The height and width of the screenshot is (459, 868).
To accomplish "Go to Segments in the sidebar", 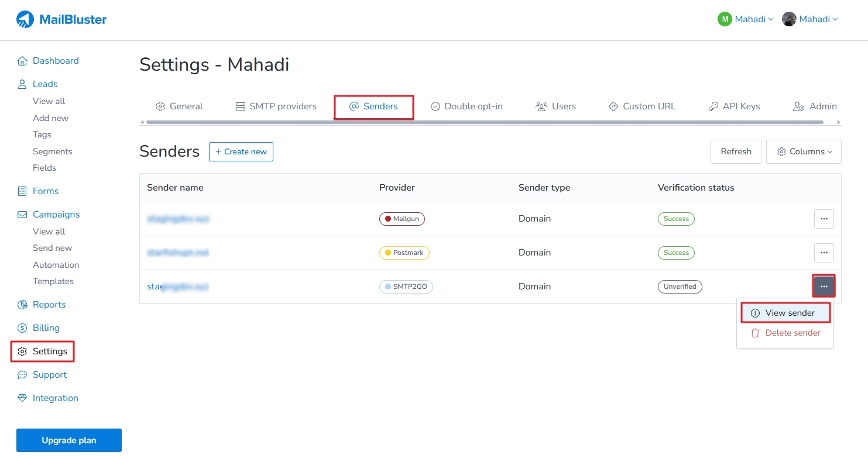I will [53, 151].
